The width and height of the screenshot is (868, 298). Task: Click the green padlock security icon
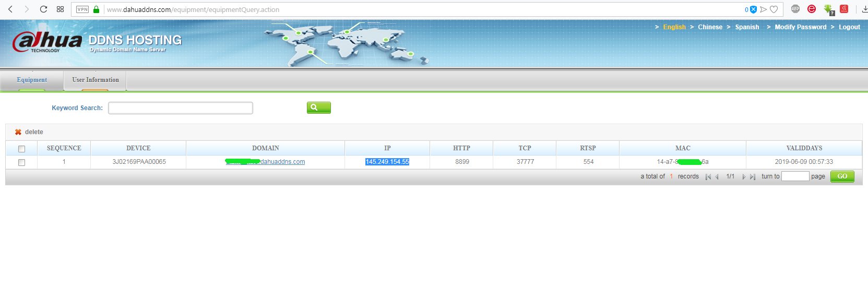(x=96, y=9)
